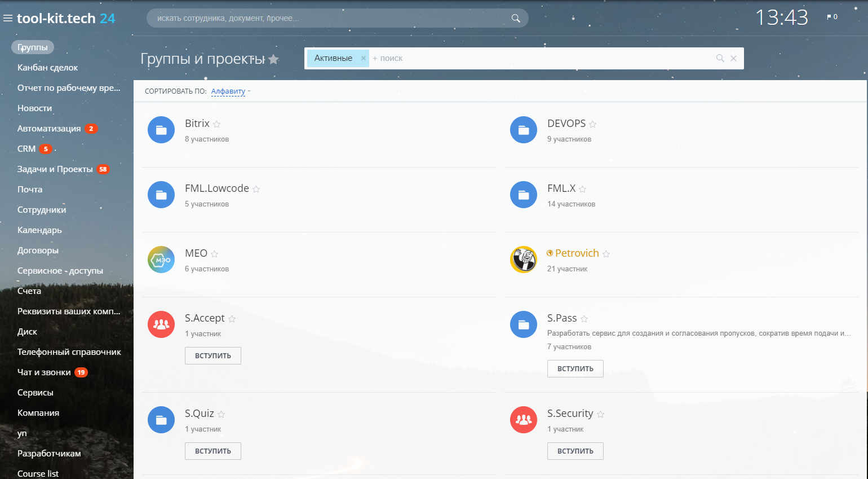The height and width of the screenshot is (479, 868).
Task: Join the S.Quiz group with Вступить
Action: point(213,451)
